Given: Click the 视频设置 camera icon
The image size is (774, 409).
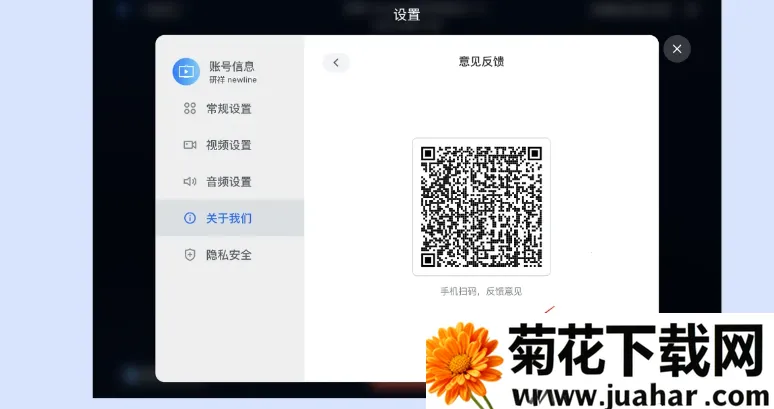Looking at the screenshot, I should (x=190, y=145).
